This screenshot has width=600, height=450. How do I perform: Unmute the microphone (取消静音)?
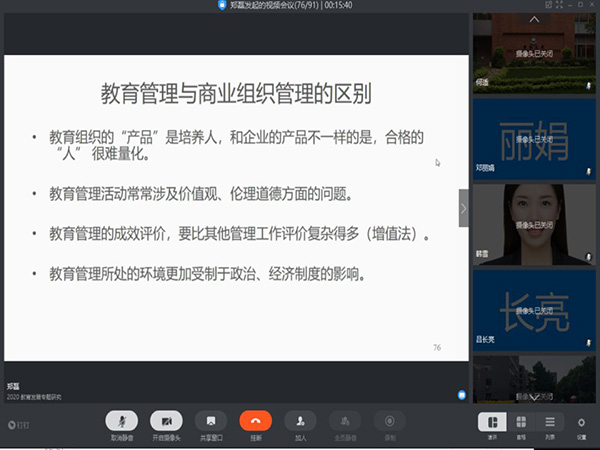122,421
